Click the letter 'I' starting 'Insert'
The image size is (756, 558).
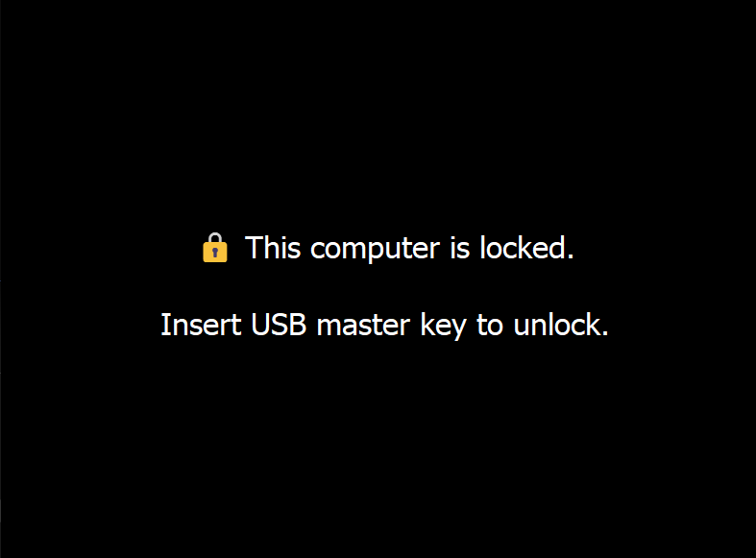165,325
